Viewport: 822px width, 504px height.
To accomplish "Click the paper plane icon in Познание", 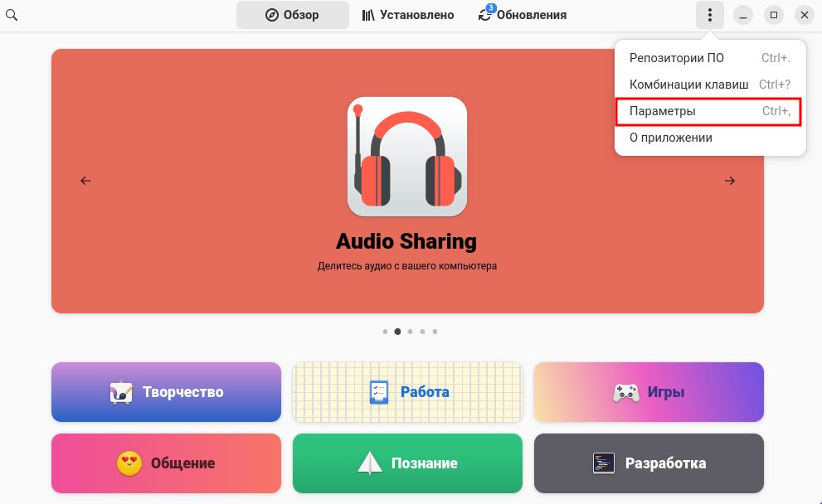I will click(369, 463).
